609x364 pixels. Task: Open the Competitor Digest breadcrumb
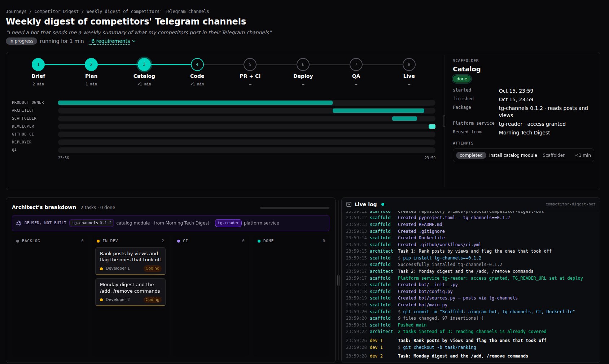point(56,12)
